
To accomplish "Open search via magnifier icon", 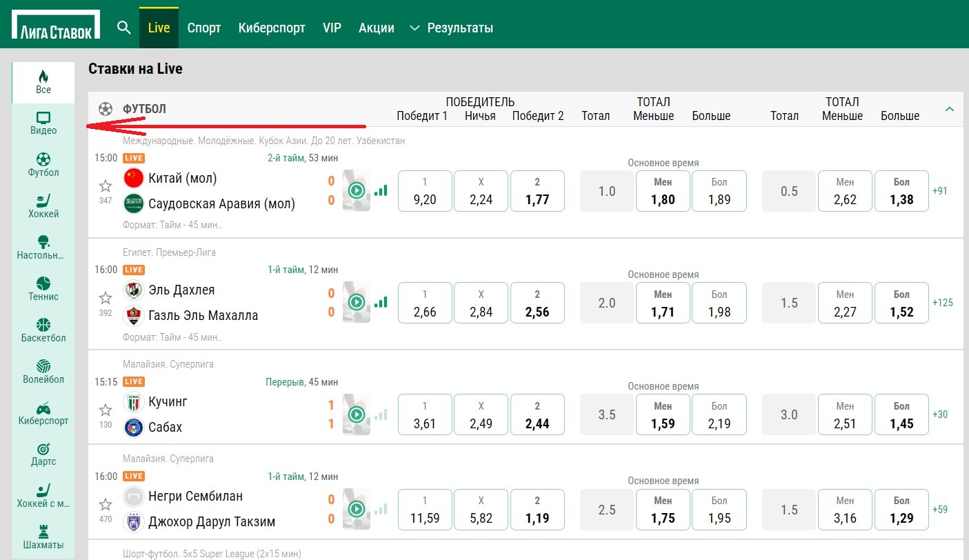I will tap(124, 28).
